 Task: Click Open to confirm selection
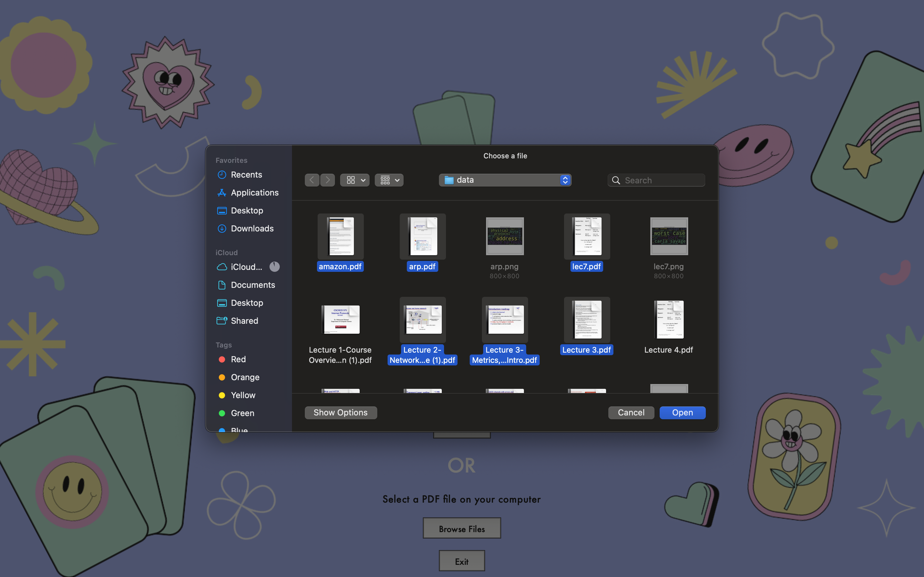pos(682,413)
